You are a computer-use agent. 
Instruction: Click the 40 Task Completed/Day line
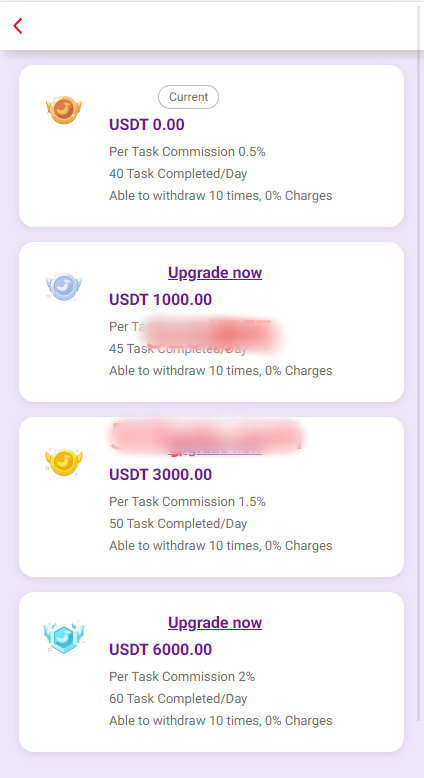178,174
